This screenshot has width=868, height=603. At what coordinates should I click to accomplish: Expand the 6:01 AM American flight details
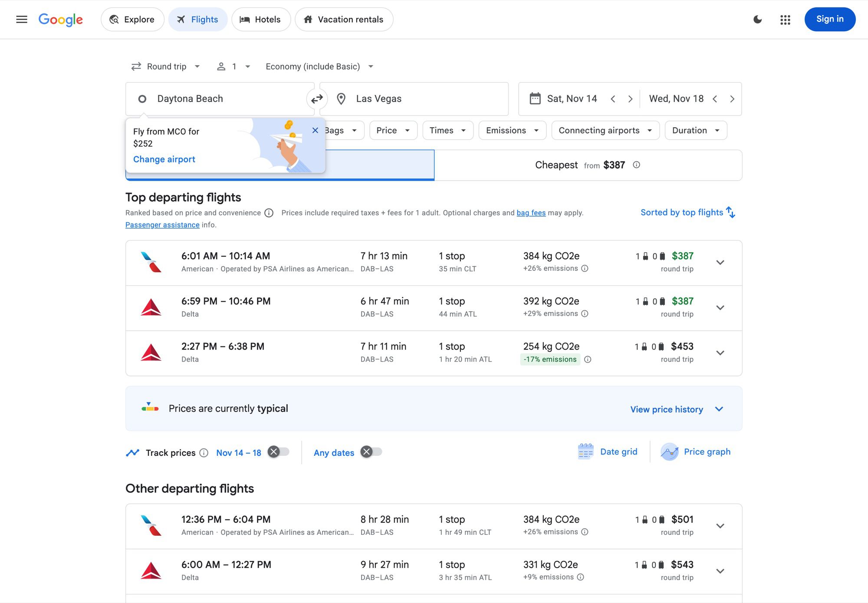click(720, 263)
